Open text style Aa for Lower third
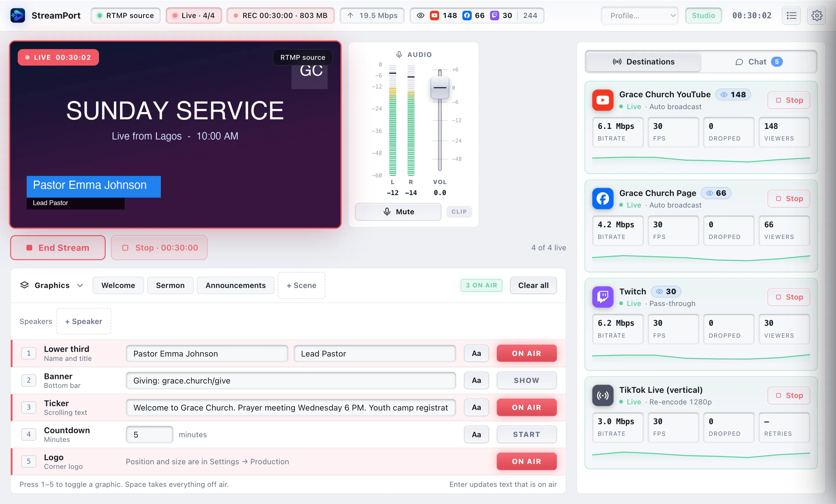This screenshot has height=504, width=836. click(476, 353)
